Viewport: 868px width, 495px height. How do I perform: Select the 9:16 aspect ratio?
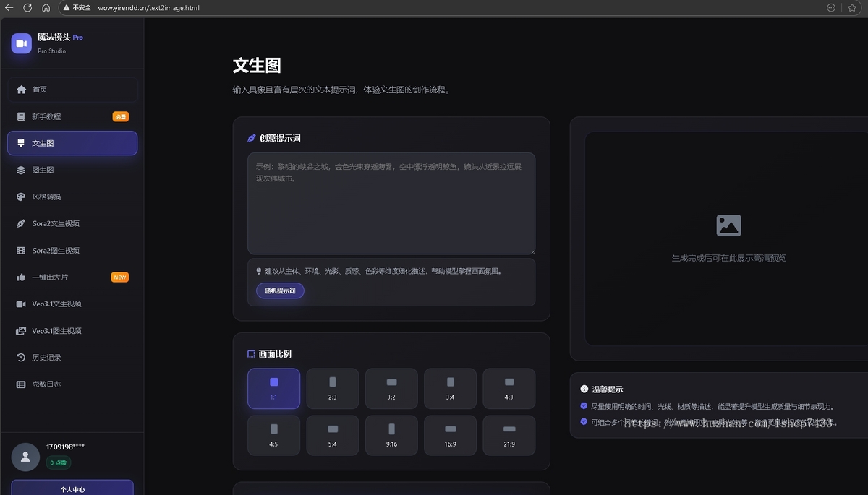tap(391, 436)
